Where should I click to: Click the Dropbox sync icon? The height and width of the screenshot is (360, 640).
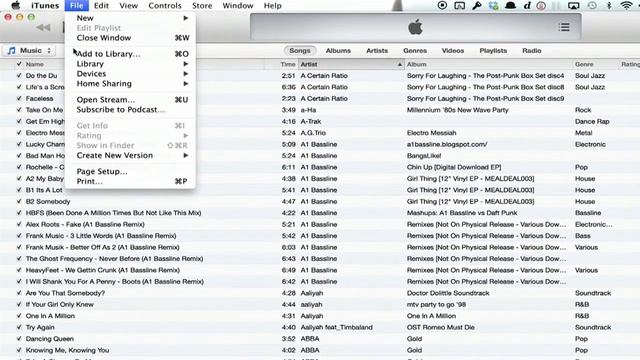click(x=493, y=5)
